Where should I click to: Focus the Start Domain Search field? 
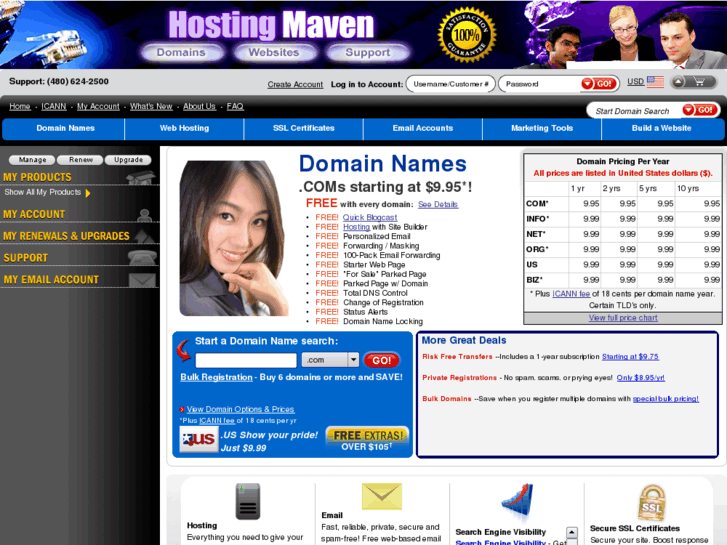[x=635, y=111]
